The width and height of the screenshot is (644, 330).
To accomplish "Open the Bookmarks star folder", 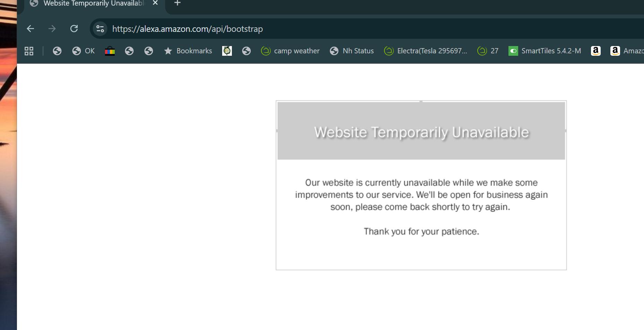I will click(x=188, y=51).
